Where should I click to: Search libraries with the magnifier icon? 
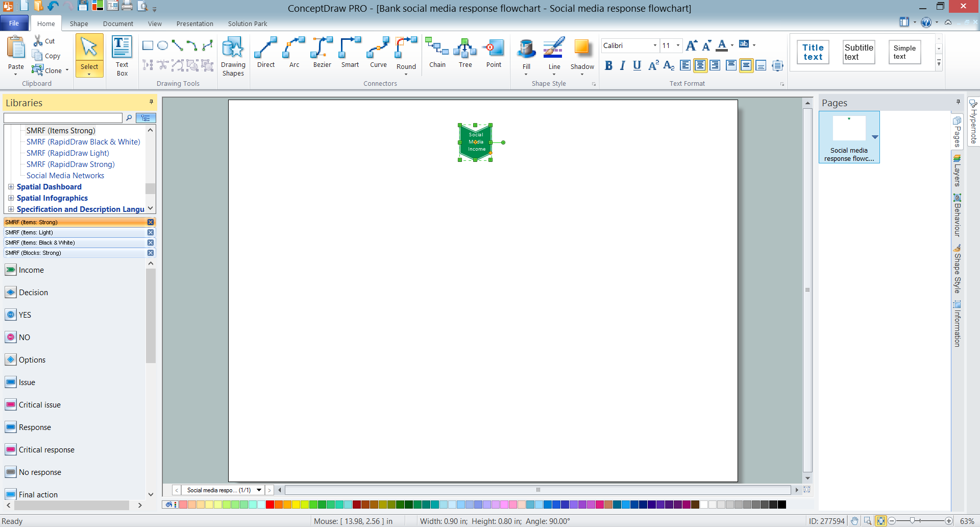(x=129, y=118)
